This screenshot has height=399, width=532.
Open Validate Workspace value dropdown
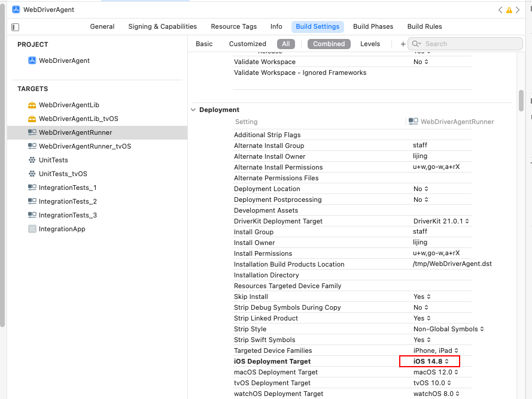[x=421, y=62]
